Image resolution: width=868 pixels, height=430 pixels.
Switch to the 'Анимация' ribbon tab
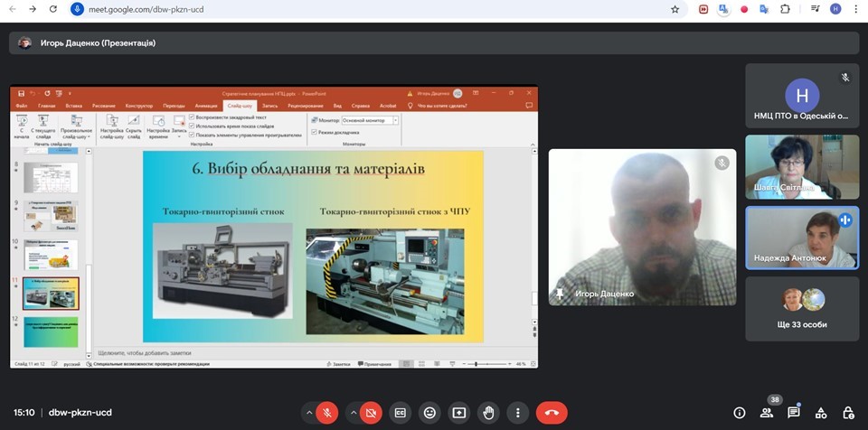205,105
